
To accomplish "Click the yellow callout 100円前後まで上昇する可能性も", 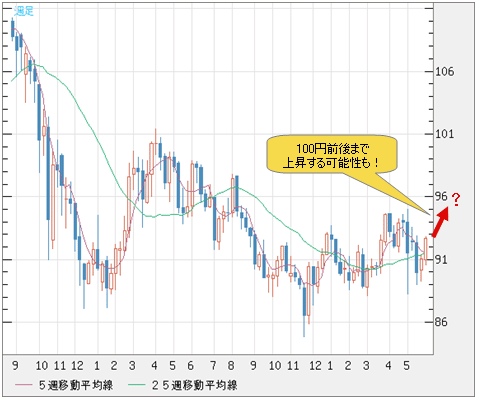I will pyautogui.click(x=332, y=154).
